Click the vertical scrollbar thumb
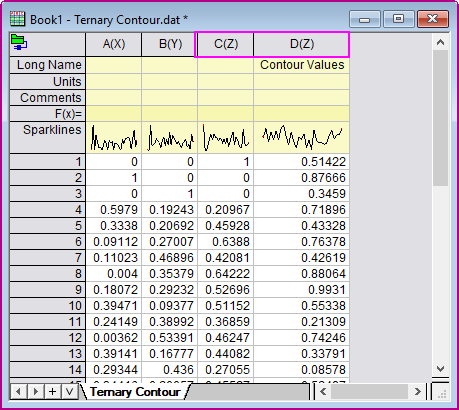Viewport: 459px width, 410px height. (x=440, y=118)
